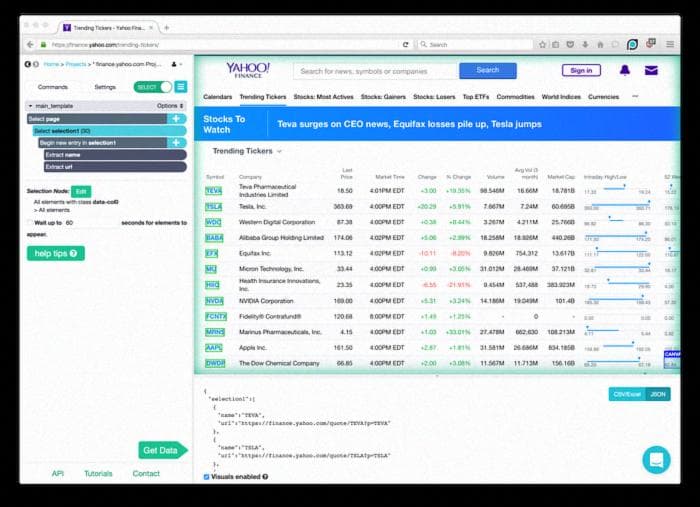Open Stocks: Losers tab
700x507 pixels.
tap(434, 97)
